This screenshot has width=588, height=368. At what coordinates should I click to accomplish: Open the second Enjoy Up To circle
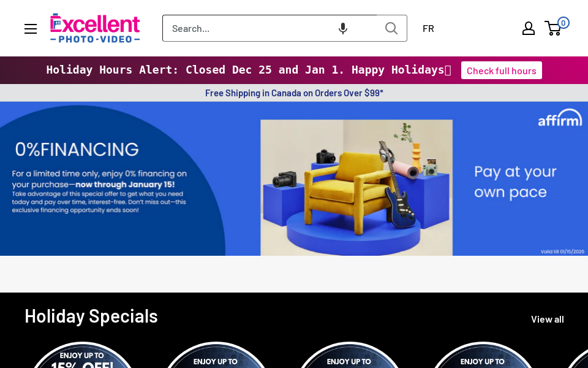point(216,355)
